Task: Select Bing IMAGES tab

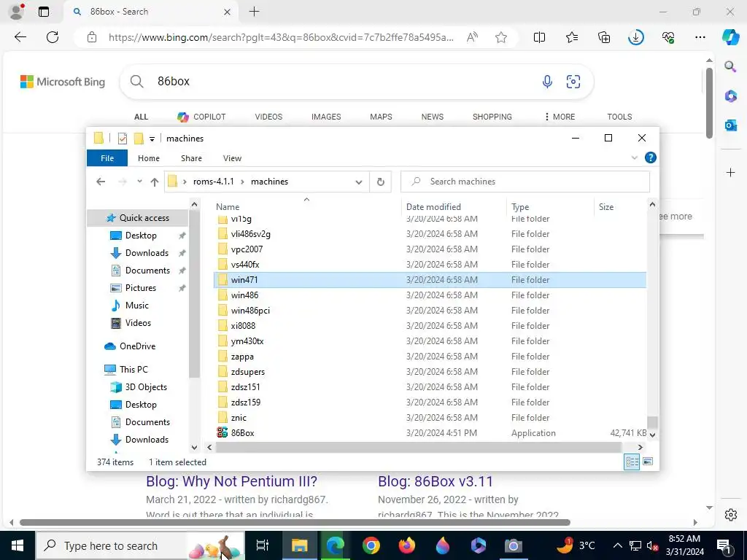Action: tap(326, 117)
